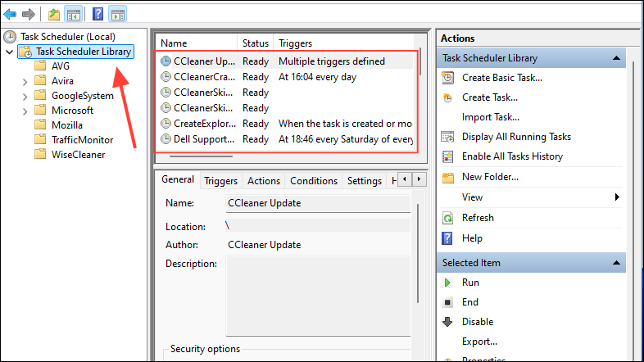The height and width of the screenshot is (362, 644).
Task: Click the Back arrow toolbar icon
Action: [10, 15]
